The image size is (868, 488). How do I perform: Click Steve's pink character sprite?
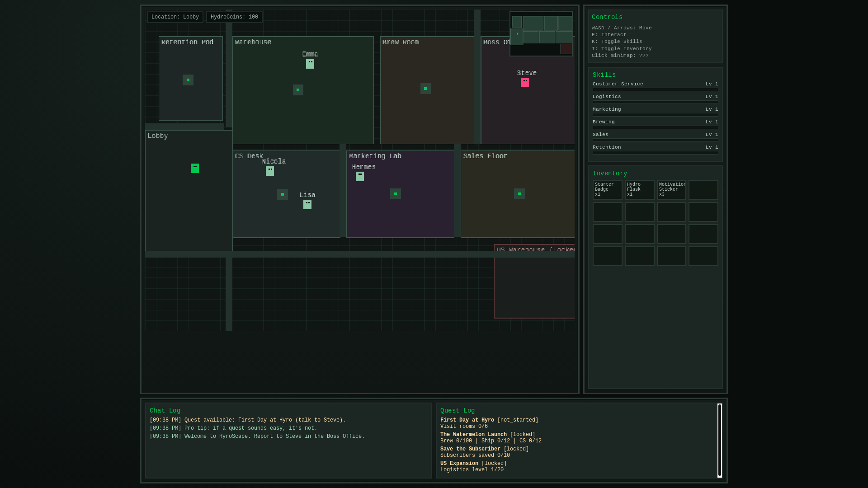[524, 82]
